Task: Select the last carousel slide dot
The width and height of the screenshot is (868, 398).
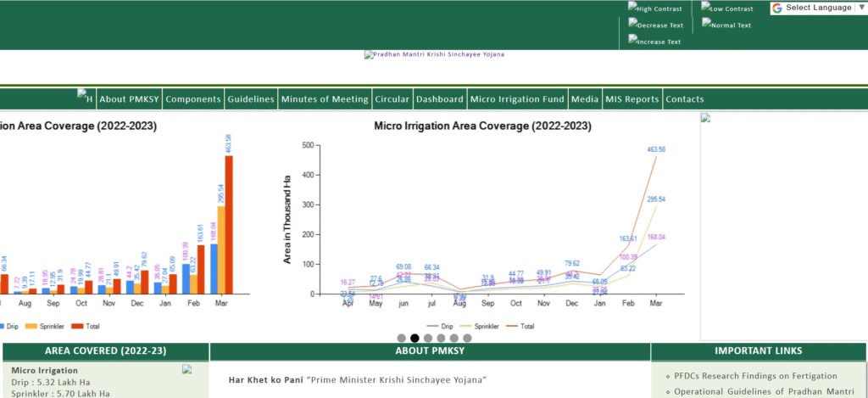Action: [467, 338]
